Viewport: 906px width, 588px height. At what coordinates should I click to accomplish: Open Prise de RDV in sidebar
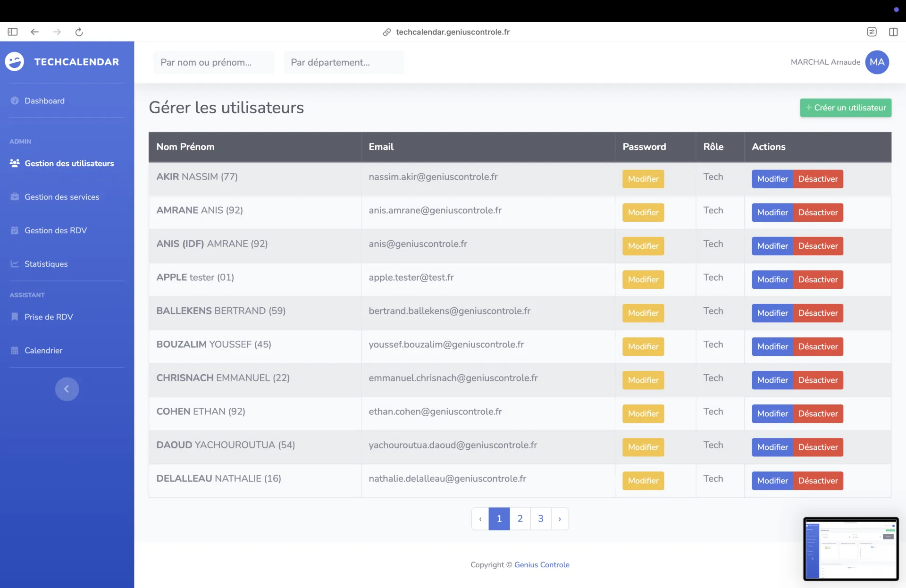(x=49, y=317)
